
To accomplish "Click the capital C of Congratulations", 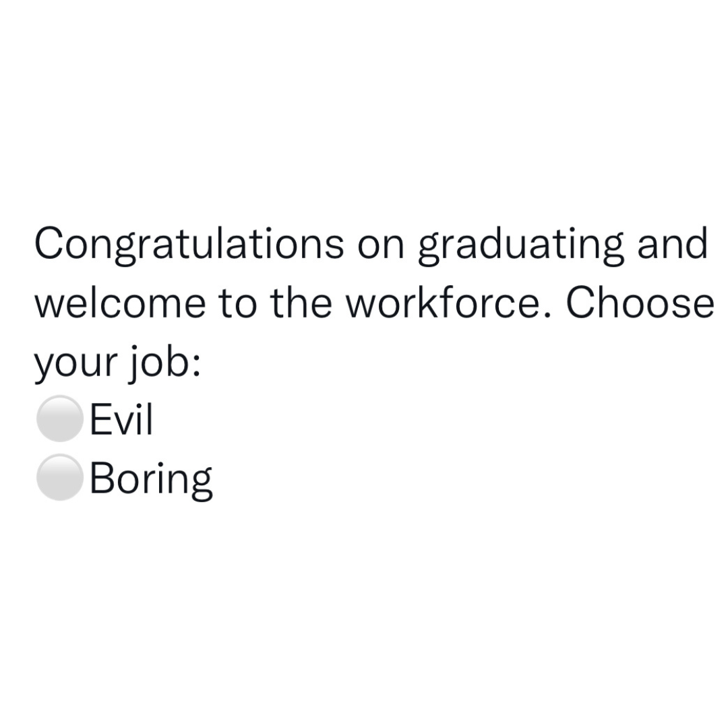I will click(49, 244).
